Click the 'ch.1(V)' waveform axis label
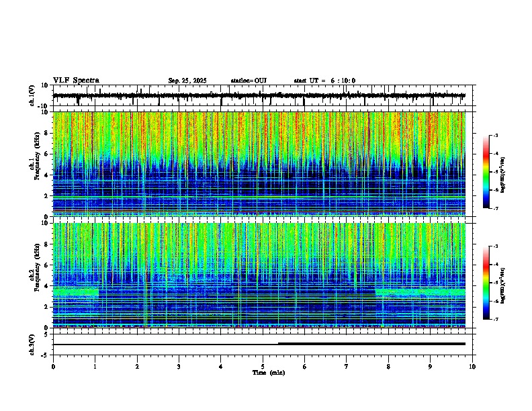This screenshot has height=411, width=532. tap(32, 95)
